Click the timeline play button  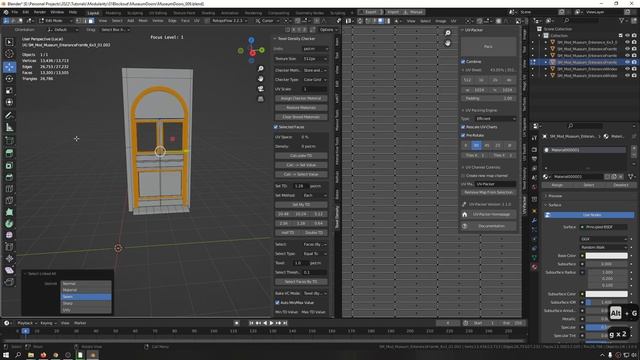coord(271,323)
